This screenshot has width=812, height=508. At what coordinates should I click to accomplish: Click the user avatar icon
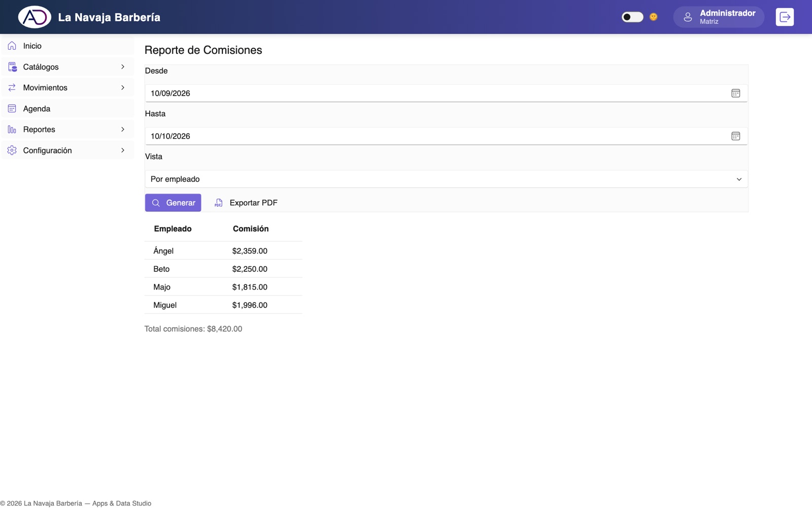tap(688, 17)
